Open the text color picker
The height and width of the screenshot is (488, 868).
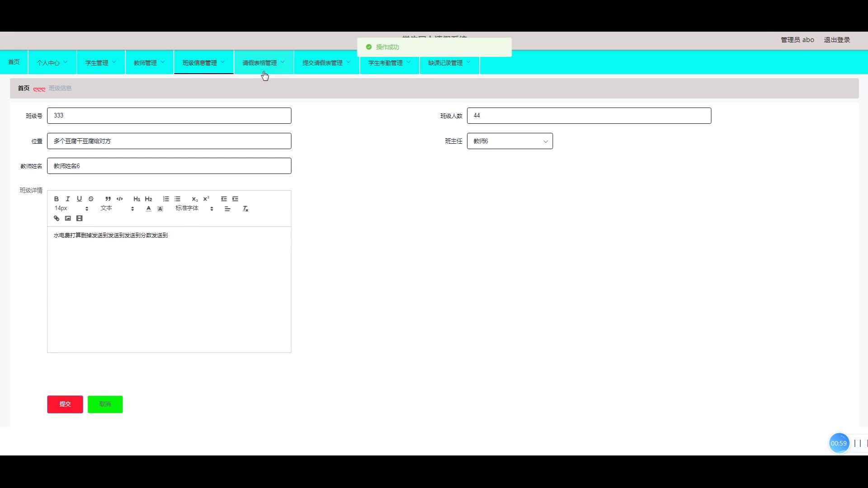(148, 209)
